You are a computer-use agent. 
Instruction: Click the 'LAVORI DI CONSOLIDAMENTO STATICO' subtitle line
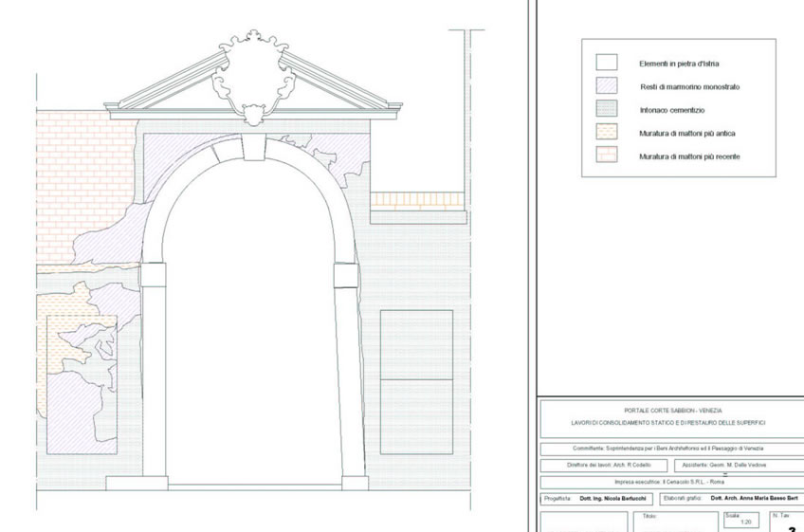point(668,423)
